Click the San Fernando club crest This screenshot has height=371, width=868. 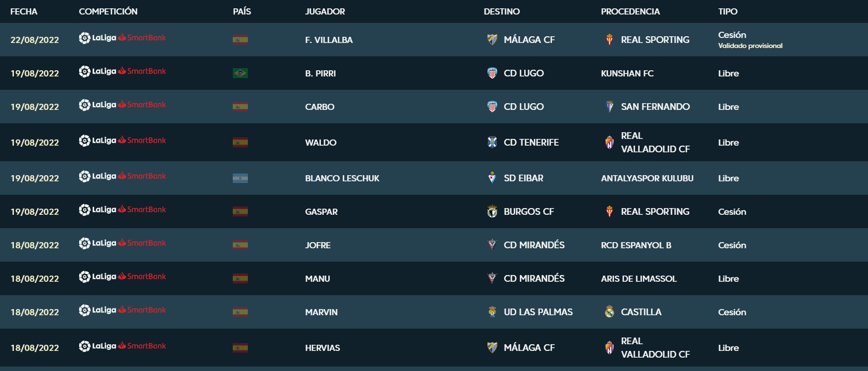tap(609, 107)
